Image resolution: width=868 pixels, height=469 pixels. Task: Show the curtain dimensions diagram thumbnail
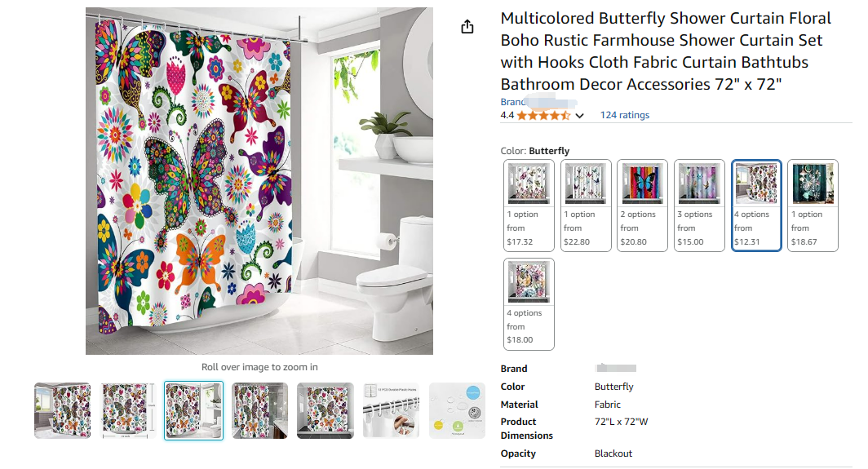point(128,411)
